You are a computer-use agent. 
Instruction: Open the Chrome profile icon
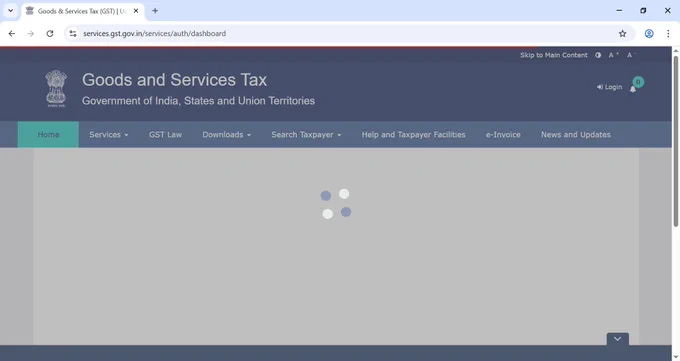pos(649,33)
